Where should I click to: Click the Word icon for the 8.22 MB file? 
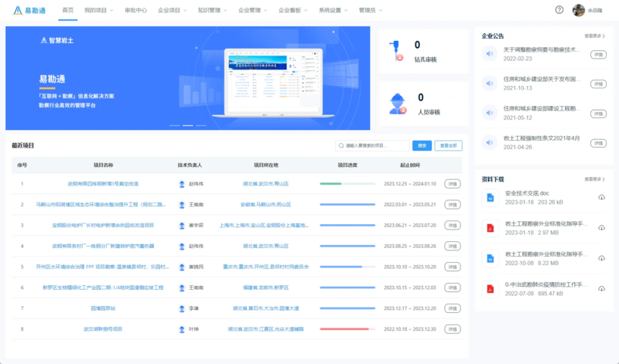[x=491, y=258]
